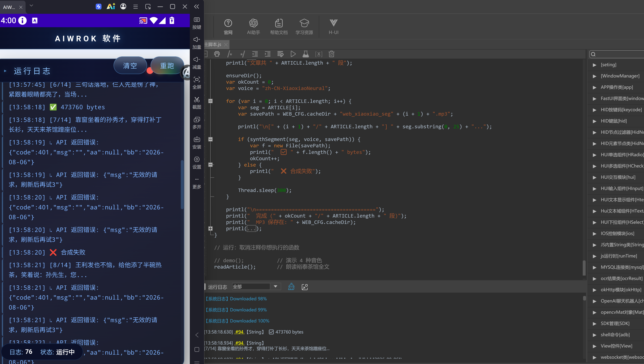
Task: Open the 多开 multi-instance tool
Action: 197,123
